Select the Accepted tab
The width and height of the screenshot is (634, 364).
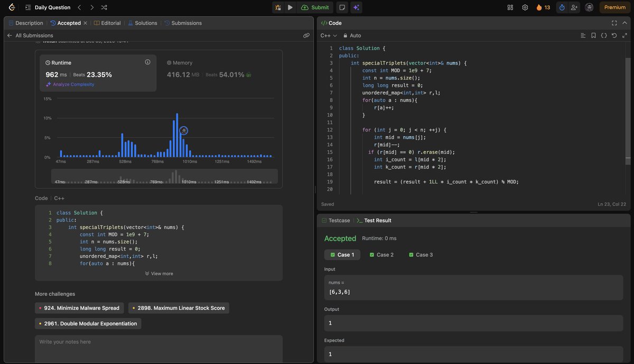pyautogui.click(x=65, y=23)
